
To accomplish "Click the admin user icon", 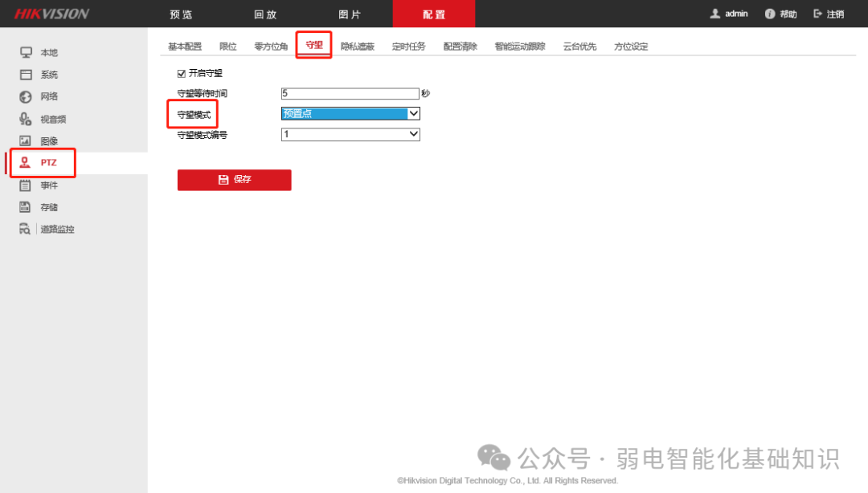I will point(715,14).
